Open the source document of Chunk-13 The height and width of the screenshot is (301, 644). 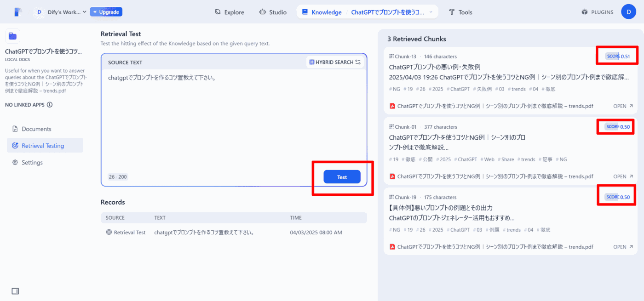tap(623, 106)
